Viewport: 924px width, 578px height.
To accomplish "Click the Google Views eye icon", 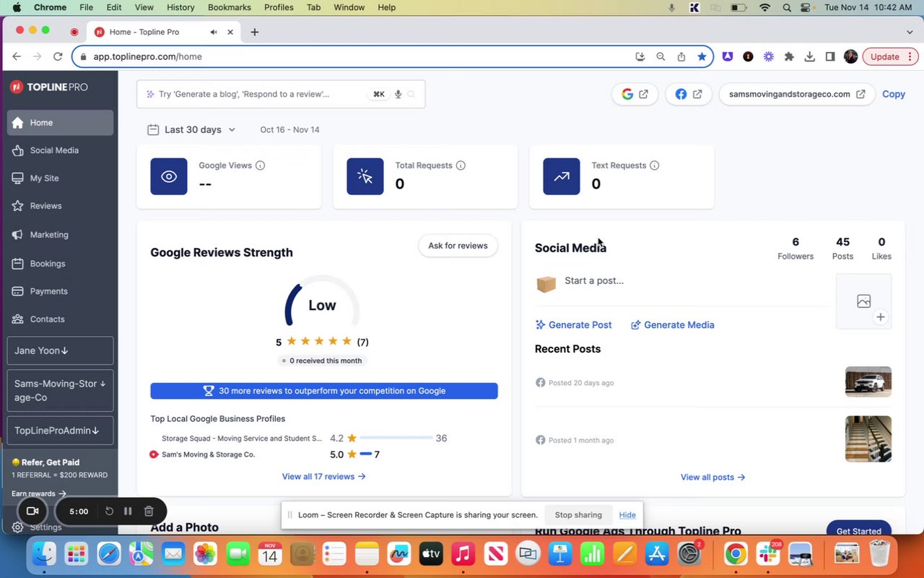I will (169, 176).
